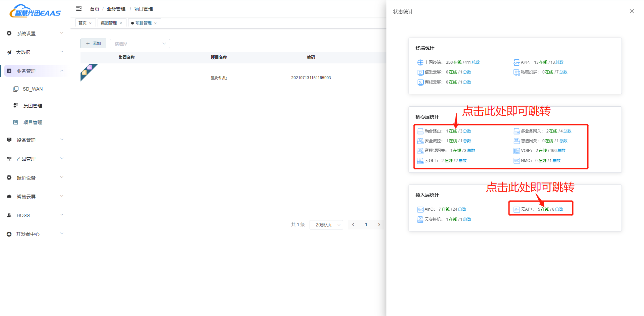Open the 请选择 dropdown filter

[140, 44]
